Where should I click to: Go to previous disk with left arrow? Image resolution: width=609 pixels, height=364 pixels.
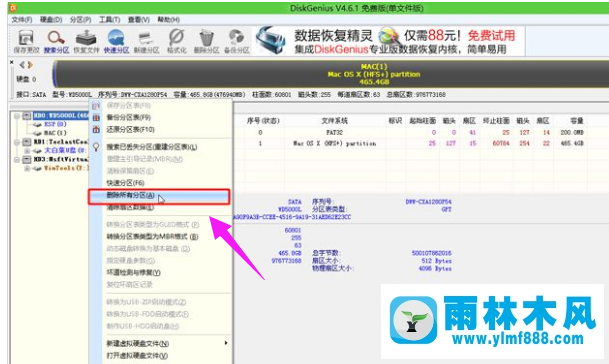[x=22, y=65]
